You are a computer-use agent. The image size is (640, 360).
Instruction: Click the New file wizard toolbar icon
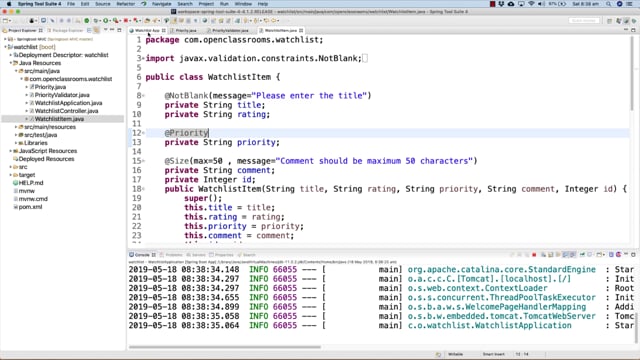pos(5,20)
